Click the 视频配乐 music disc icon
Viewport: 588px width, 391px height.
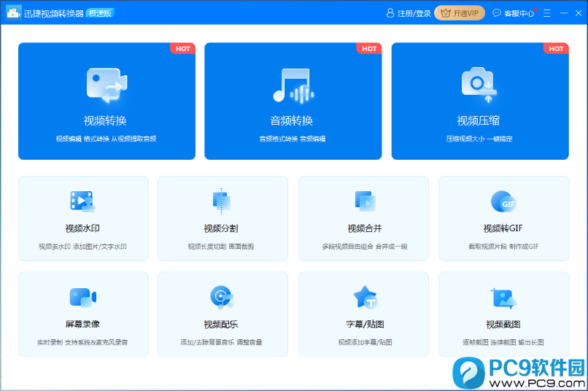click(x=222, y=298)
